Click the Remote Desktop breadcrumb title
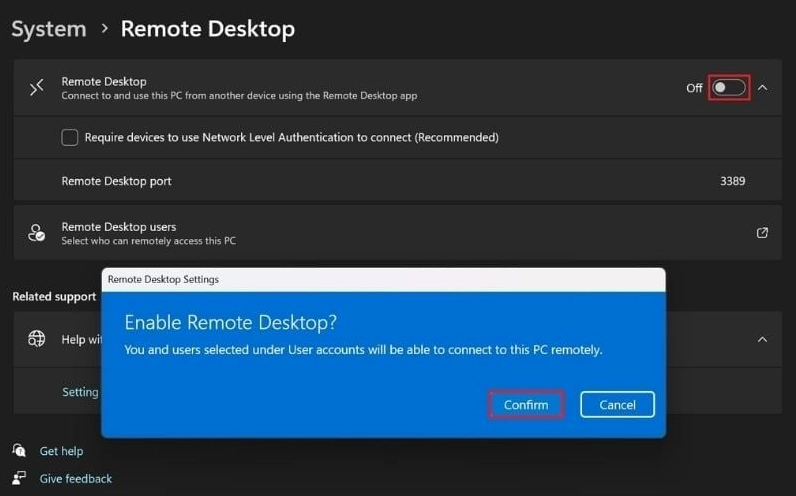The height and width of the screenshot is (496, 796). (208, 29)
